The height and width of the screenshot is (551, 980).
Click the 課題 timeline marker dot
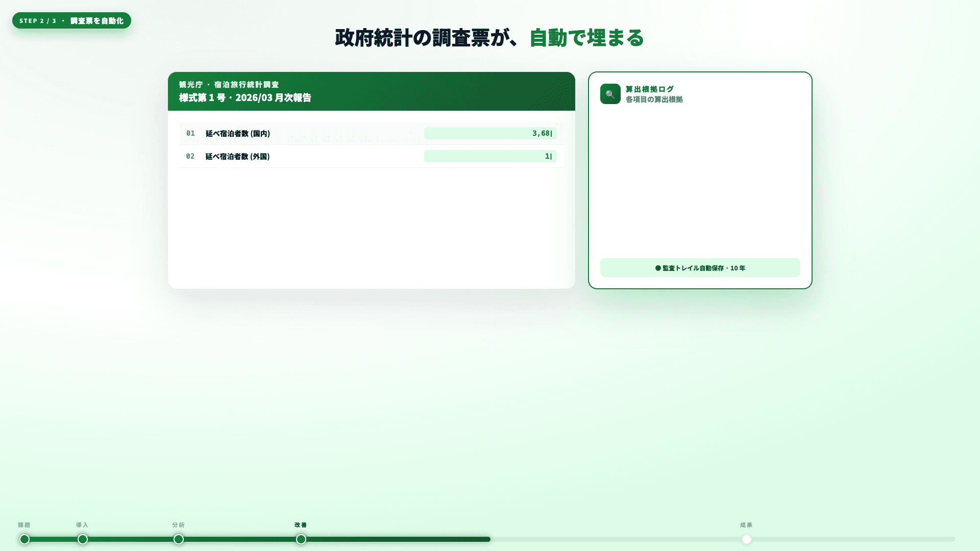24,539
